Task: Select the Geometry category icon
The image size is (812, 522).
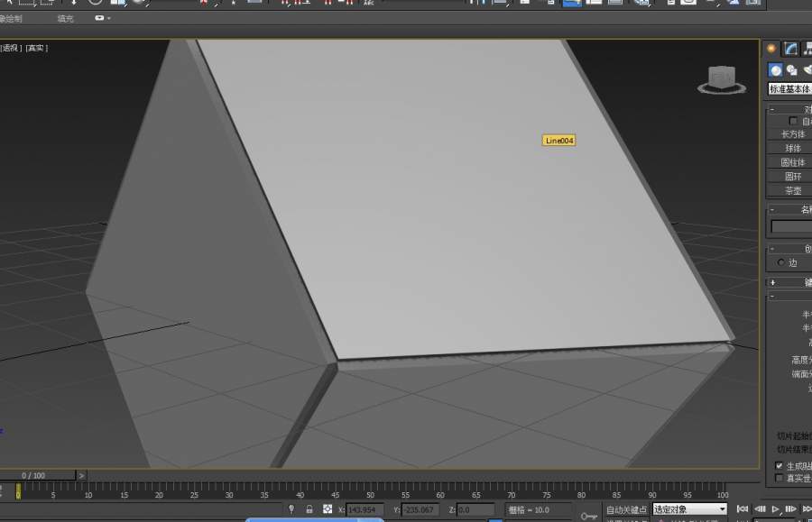Action: pos(775,70)
